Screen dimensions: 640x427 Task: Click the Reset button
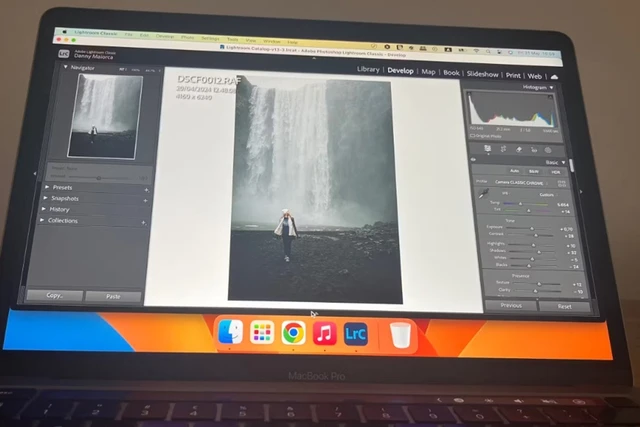[x=564, y=306]
